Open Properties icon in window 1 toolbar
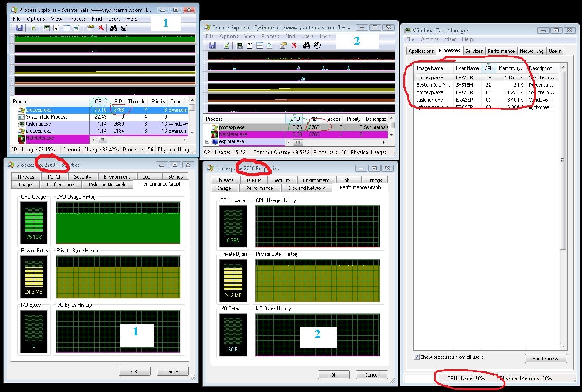Image resolution: width=582 pixels, height=392 pixels. click(90, 28)
